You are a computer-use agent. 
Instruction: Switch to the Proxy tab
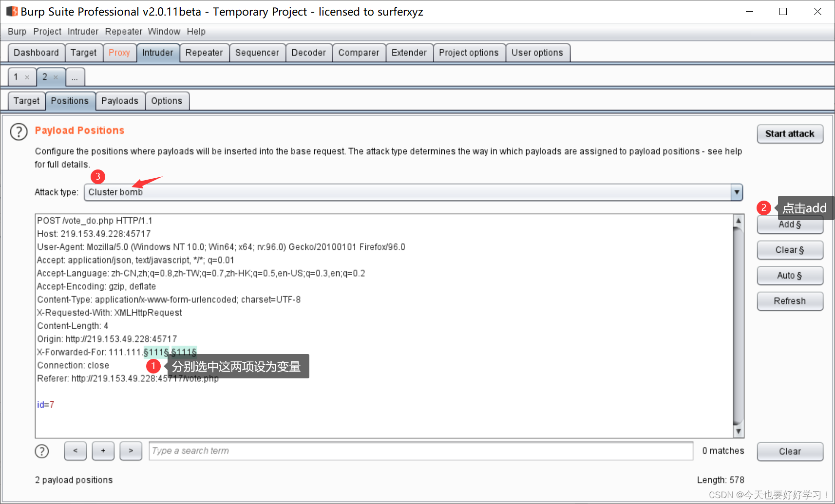[x=119, y=53]
